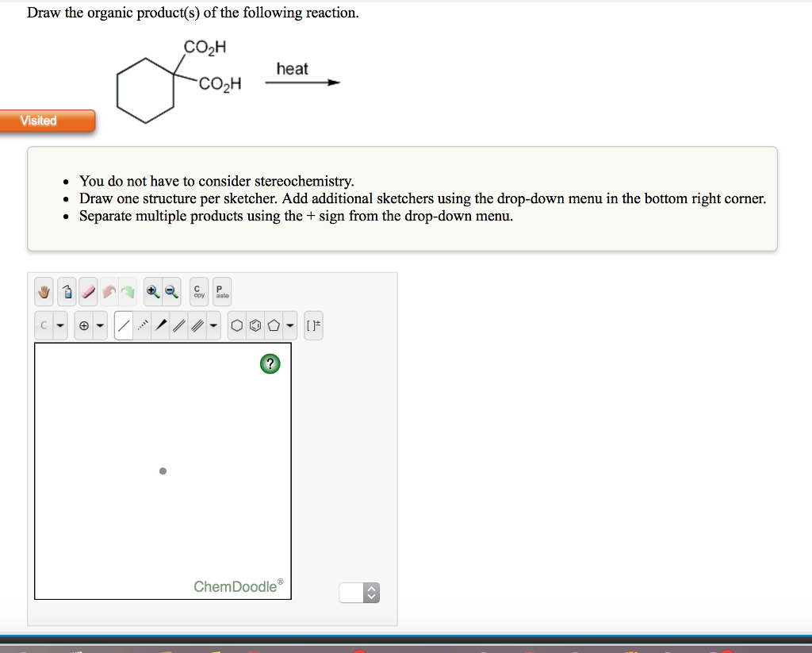This screenshot has width=812, height=653.
Task: Select the benzene ring tool
Action: [x=255, y=325]
